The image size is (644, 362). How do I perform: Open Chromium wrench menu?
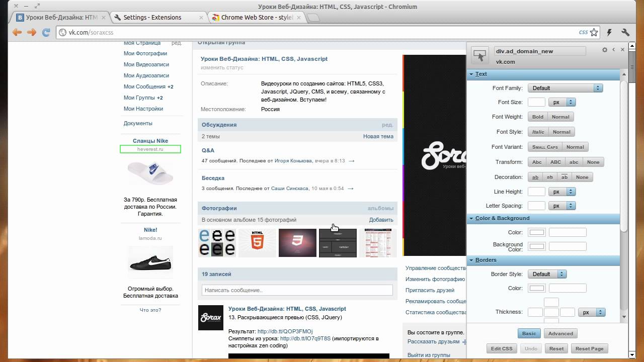tap(625, 32)
